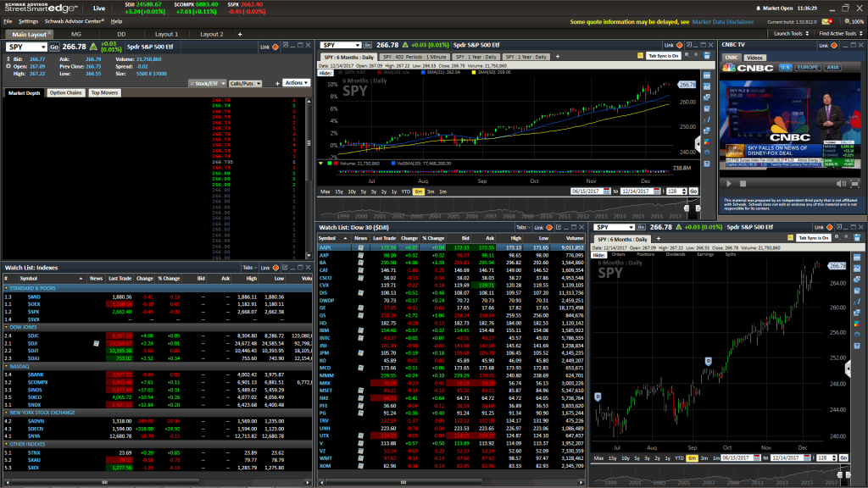
Task: Click the settings gear icon next to Open price
Action: point(8,64)
